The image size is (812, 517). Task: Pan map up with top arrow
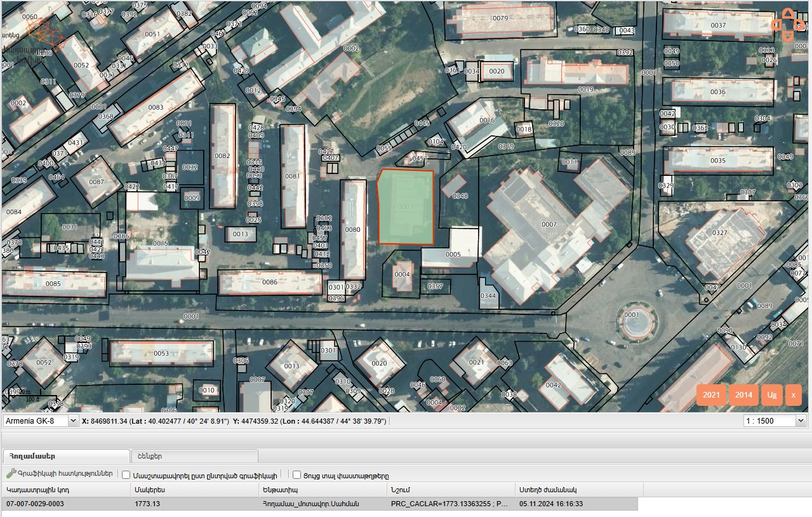787,13
